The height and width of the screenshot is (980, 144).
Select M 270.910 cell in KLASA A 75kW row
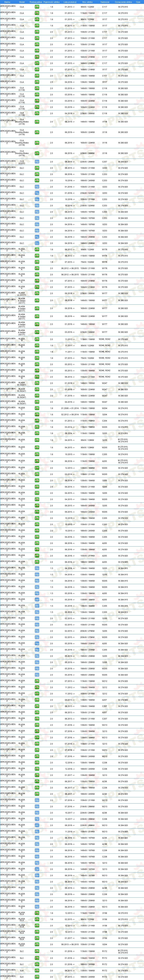click(x=123, y=262)
